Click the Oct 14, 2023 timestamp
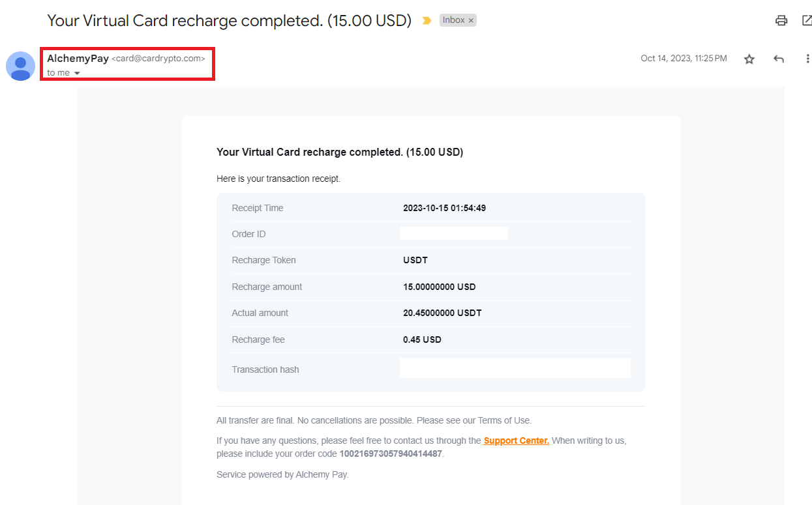812x505 pixels. [684, 59]
